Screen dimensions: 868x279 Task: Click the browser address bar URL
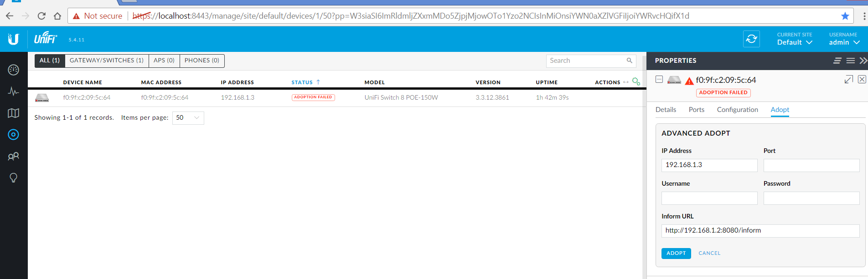click(410, 16)
